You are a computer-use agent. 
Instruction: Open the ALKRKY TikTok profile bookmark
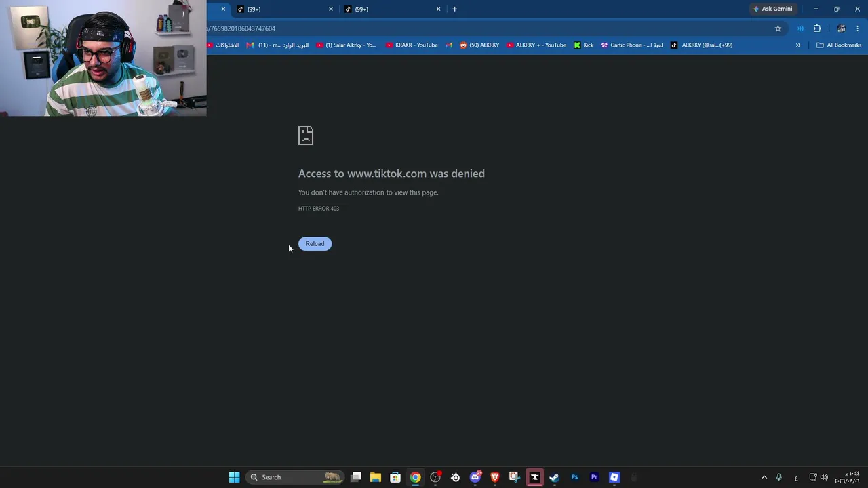(x=701, y=45)
